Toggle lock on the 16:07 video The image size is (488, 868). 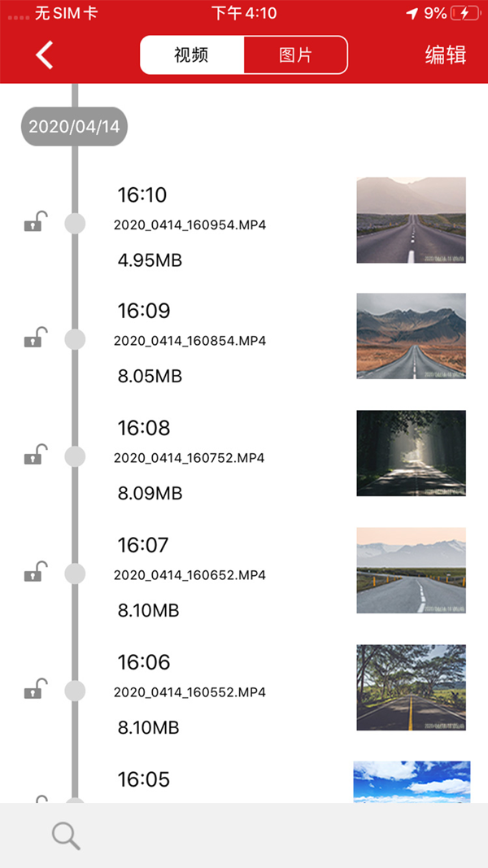click(x=35, y=573)
